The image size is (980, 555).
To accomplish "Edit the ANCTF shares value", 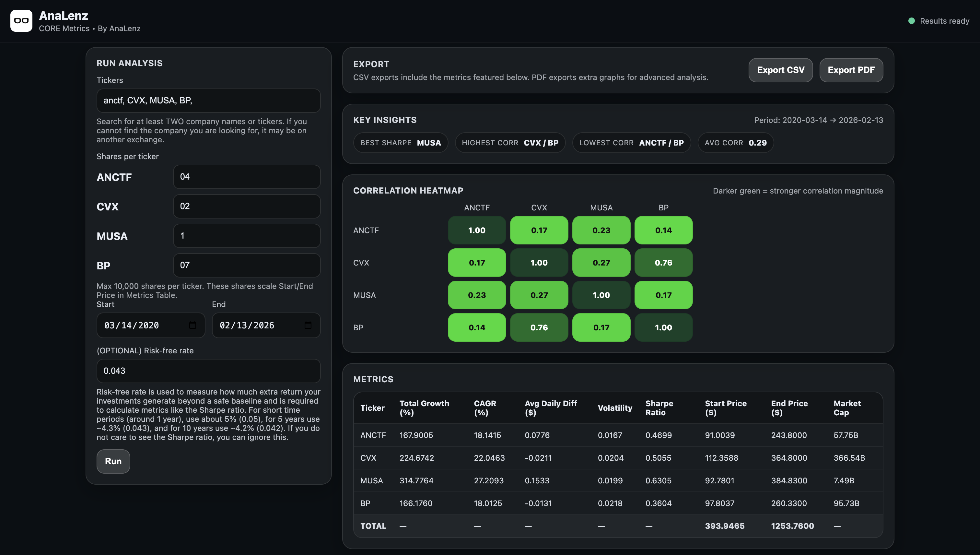I will click(247, 176).
